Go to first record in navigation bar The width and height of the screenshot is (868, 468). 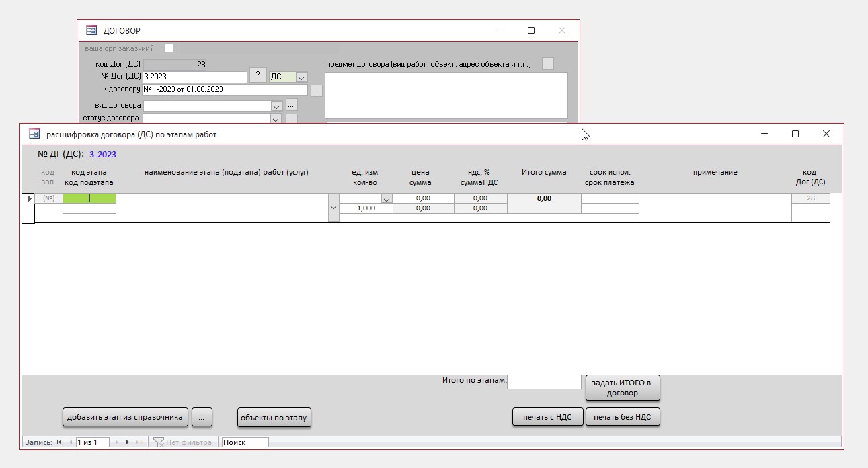pos(59,442)
